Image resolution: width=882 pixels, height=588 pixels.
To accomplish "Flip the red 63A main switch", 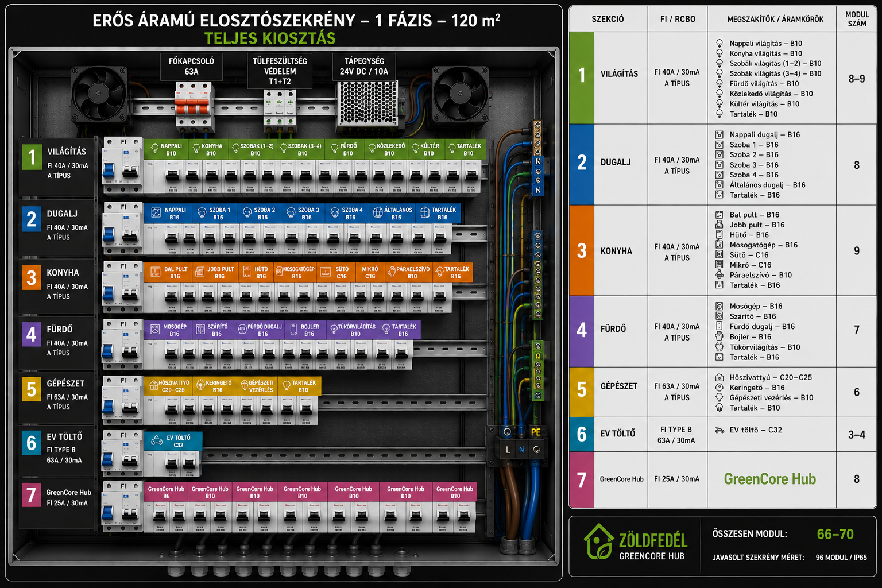I will click(194, 107).
